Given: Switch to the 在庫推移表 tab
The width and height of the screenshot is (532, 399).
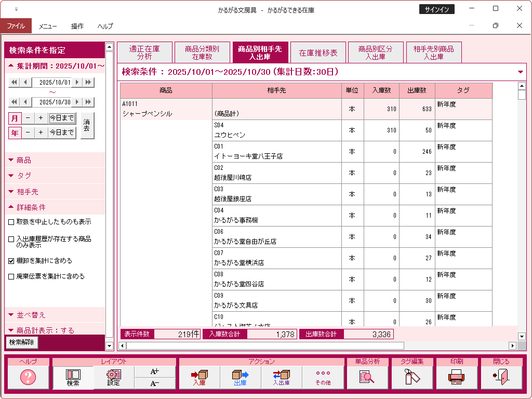Looking at the screenshot, I should click(x=318, y=53).
